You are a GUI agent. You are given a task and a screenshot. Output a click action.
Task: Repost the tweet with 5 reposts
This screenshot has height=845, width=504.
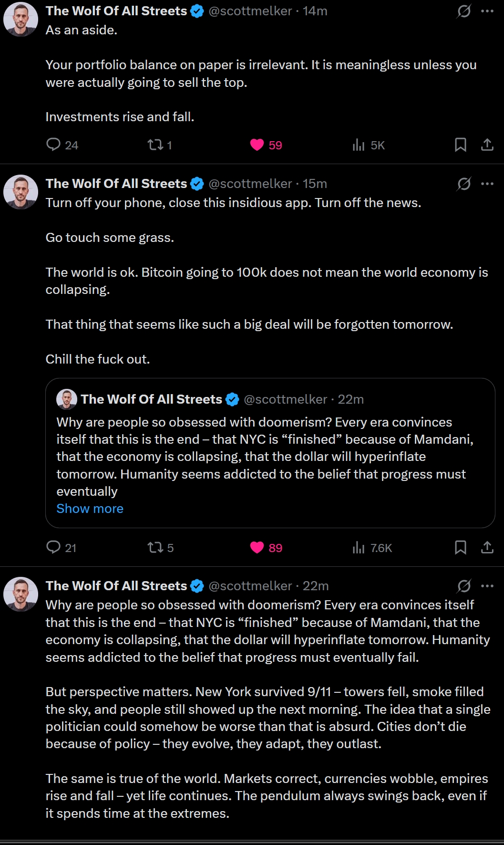point(155,547)
